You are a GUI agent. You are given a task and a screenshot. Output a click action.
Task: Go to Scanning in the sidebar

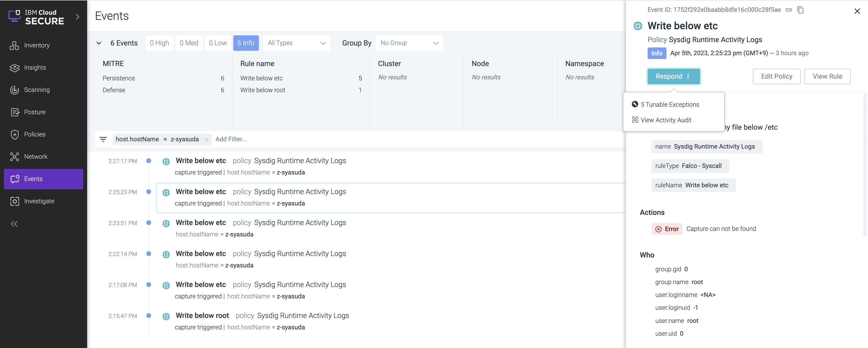tap(36, 90)
